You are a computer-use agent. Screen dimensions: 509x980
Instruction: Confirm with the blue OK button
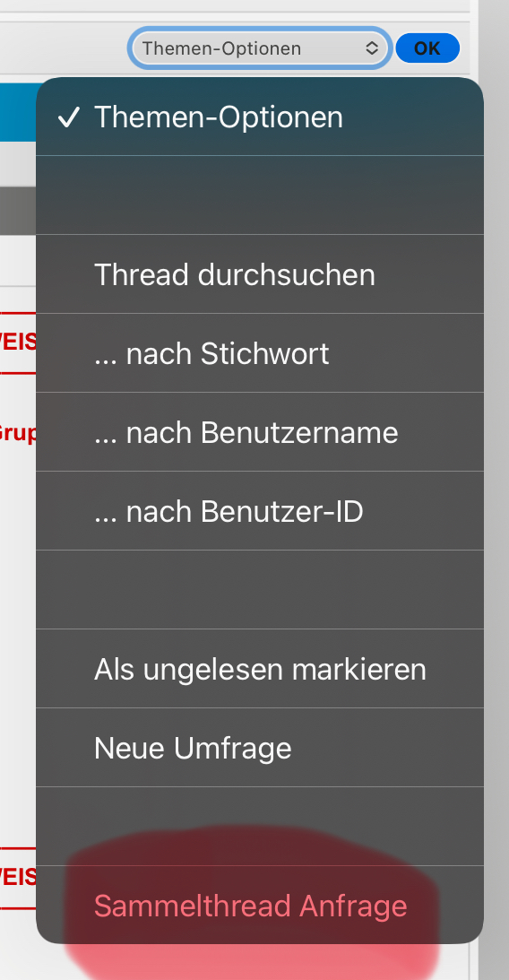point(427,48)
